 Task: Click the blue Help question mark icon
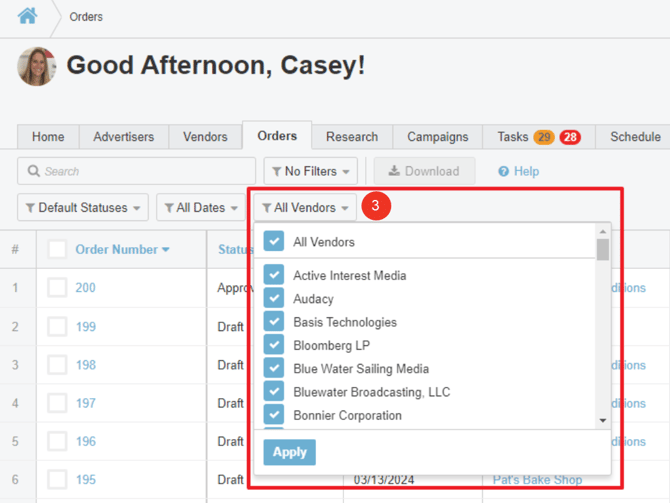click(x=504, y=172)
